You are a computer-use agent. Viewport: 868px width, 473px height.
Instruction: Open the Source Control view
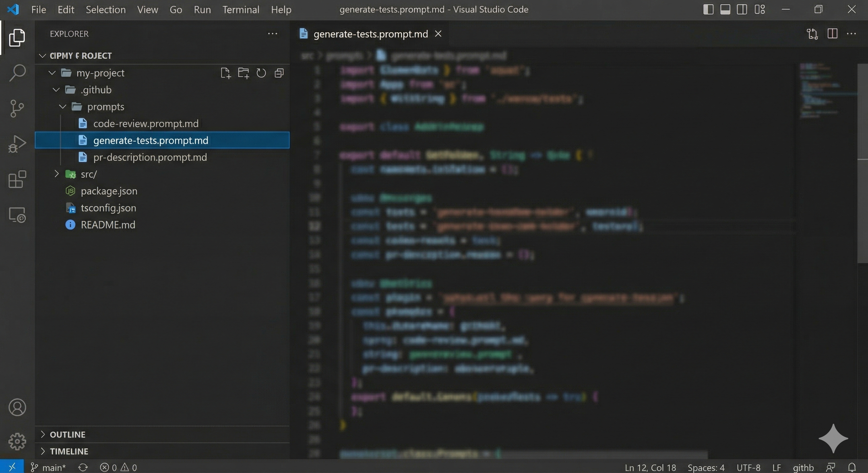click(17, 108)
